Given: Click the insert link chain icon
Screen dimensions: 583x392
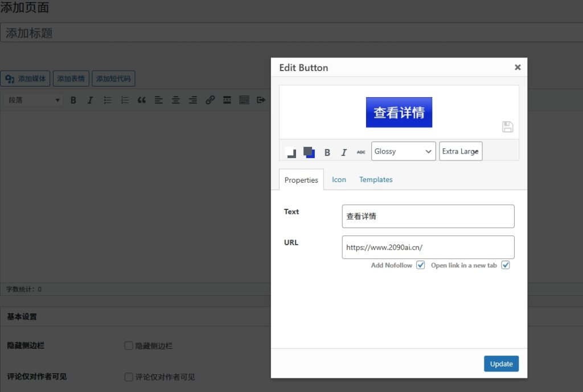Looking at the screenshot, I should click(210, 100).
